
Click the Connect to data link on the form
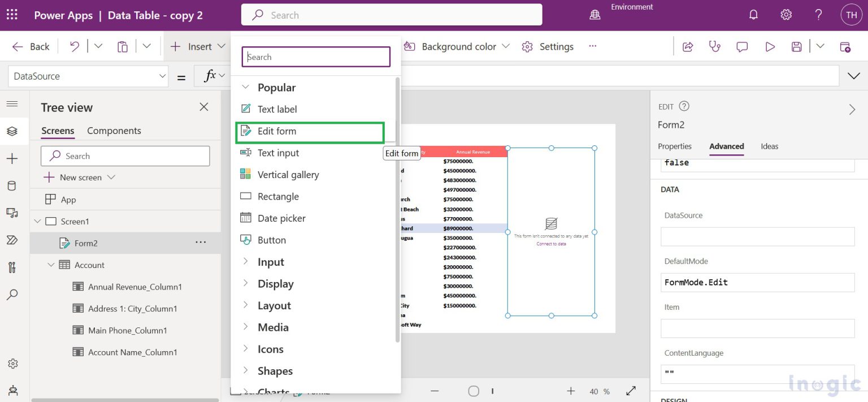pos(551,244)
